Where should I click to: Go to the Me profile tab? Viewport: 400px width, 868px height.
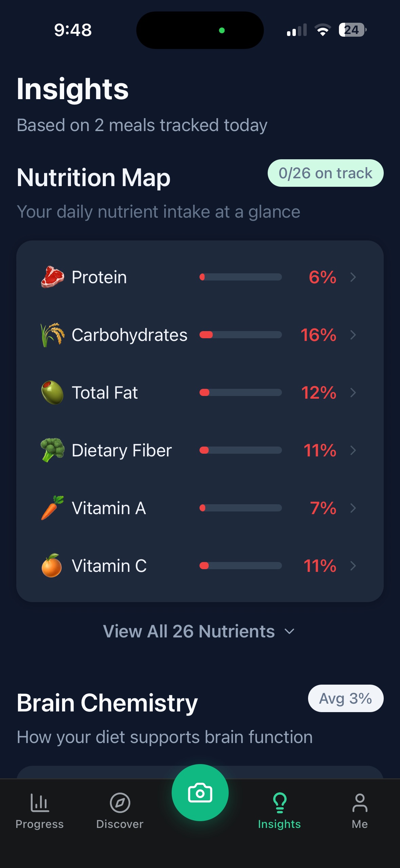tap(360, 810)
